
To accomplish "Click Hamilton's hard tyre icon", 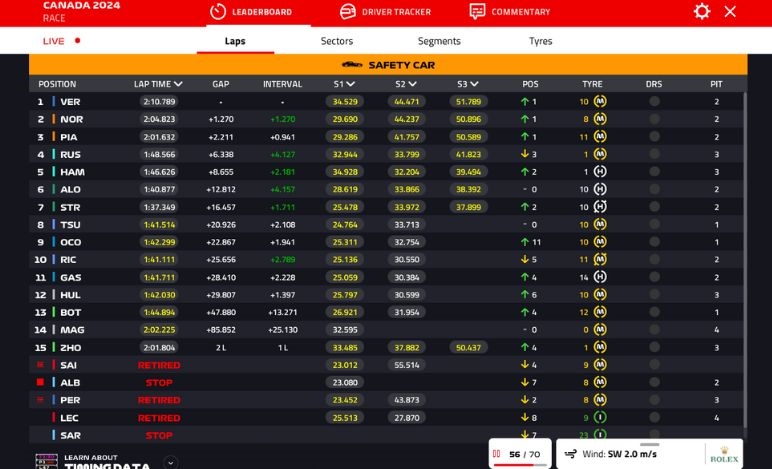I will coord(600,172).
